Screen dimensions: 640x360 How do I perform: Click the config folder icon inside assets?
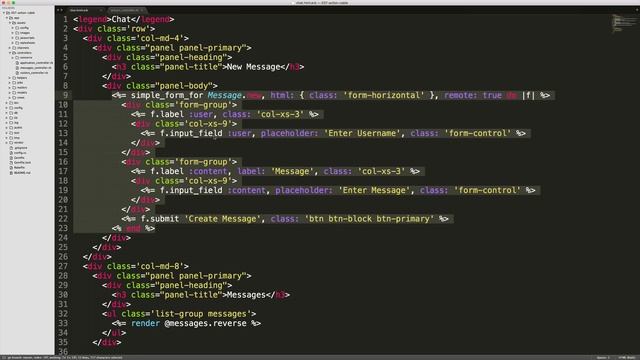click(x=17, y=28)
